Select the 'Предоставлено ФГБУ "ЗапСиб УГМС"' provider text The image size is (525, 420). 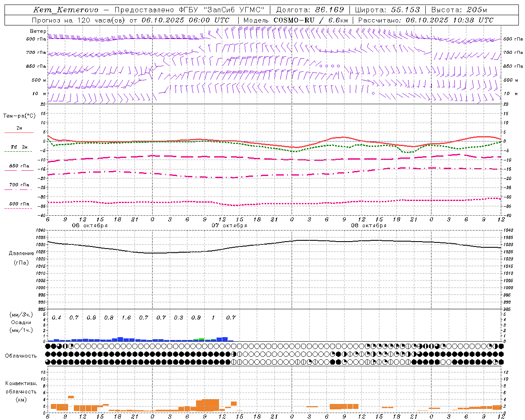click(189, 10)
